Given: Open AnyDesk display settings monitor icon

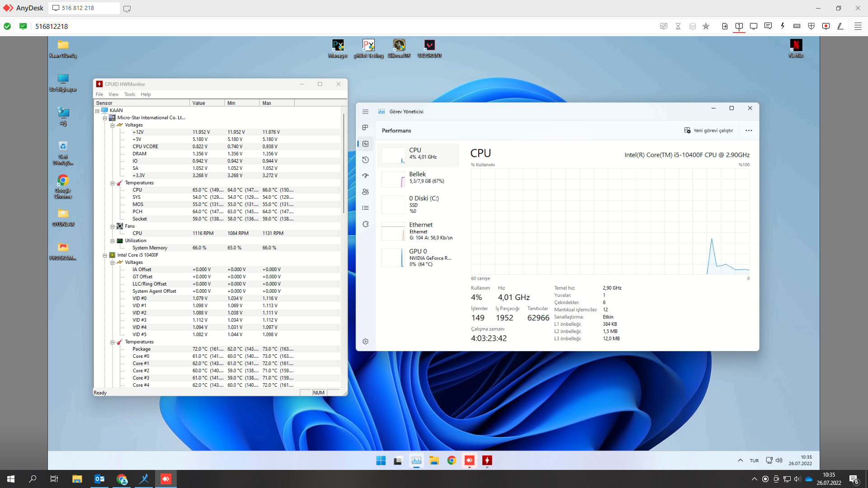Looking at the screenshot, I should pos(754,26).
